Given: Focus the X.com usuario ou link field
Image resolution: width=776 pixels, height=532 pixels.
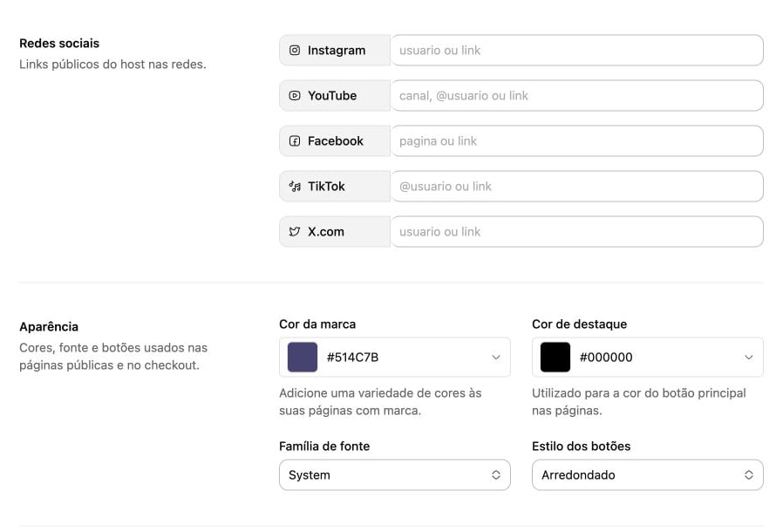Looking at the screenshot, I should coord(576,232).
